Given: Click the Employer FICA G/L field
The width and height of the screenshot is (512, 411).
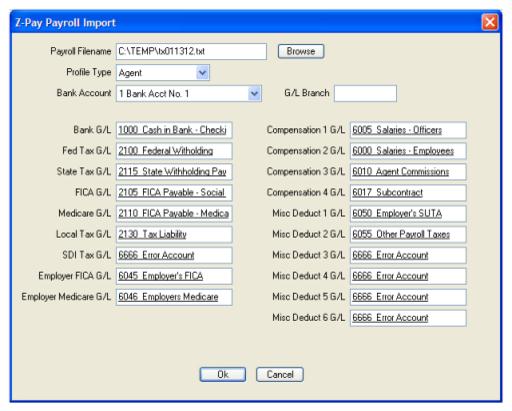Looking at the screenshot, I should [x=174, y=276].
